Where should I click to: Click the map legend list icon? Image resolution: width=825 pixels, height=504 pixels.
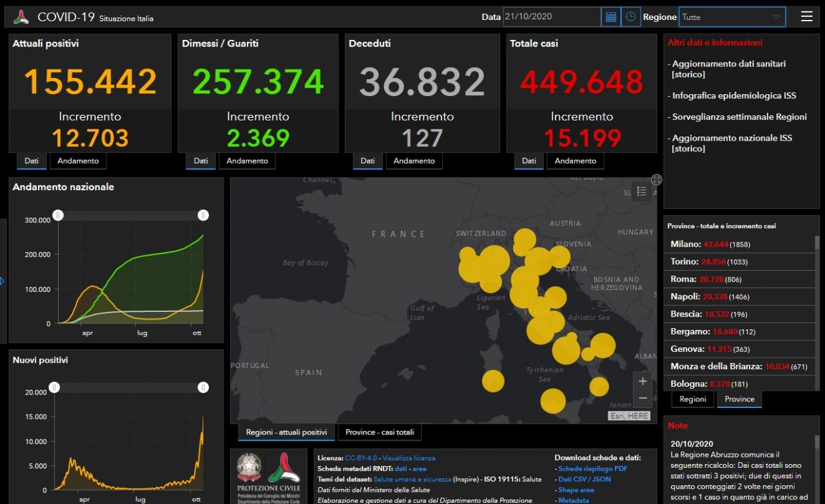641,191
